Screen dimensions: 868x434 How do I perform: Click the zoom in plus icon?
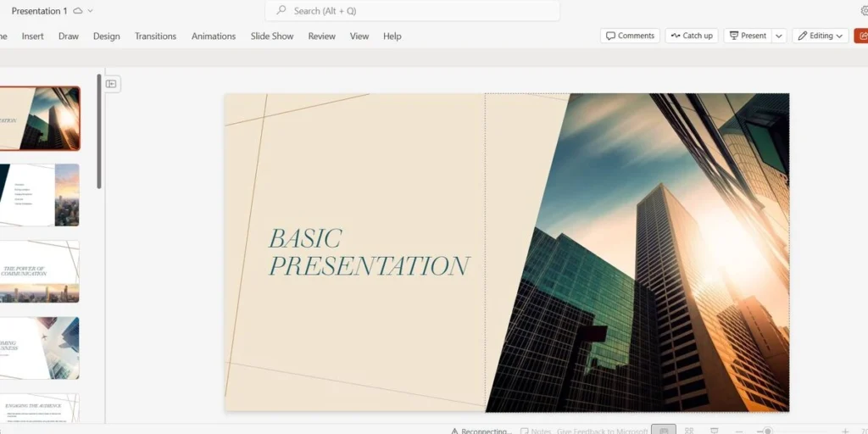845,431
